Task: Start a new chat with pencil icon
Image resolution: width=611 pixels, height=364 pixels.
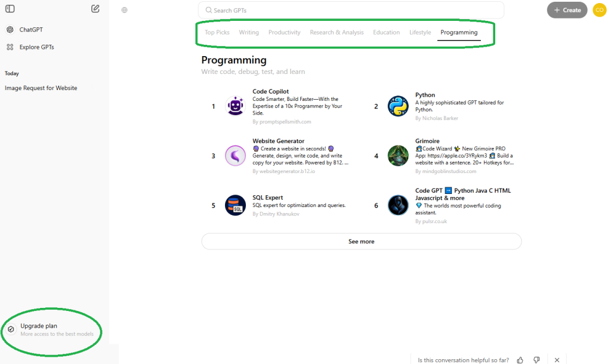Action: click(x=95, y=8)
